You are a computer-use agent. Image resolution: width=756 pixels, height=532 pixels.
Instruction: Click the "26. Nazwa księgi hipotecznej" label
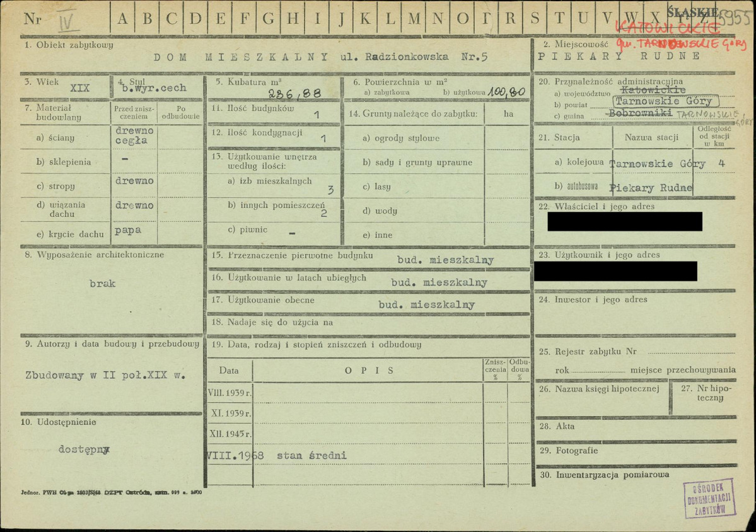[x=599, y=389]
